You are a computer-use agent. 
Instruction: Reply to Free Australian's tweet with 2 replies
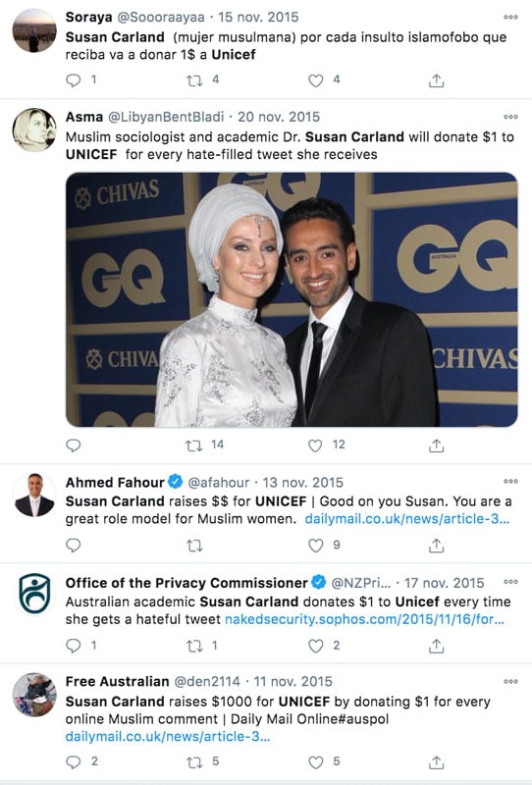74,762
